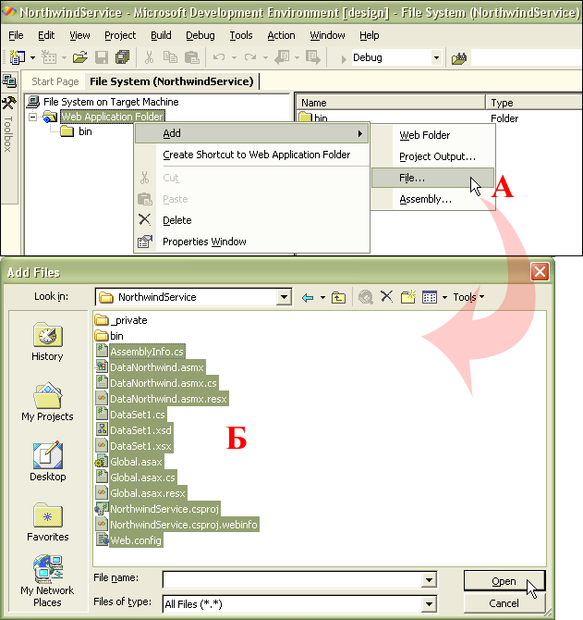Open My Projects in the places bar
Viewport: 583px width, 620px height.
pyautogui.click(x=47, y=402)
